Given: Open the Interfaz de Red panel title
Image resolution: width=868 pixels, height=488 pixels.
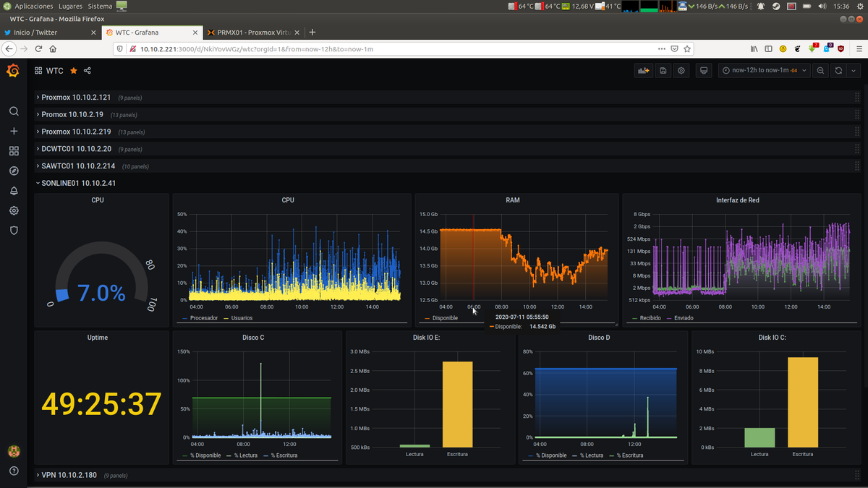Looking at the screenshot, I should click(738, 200).
